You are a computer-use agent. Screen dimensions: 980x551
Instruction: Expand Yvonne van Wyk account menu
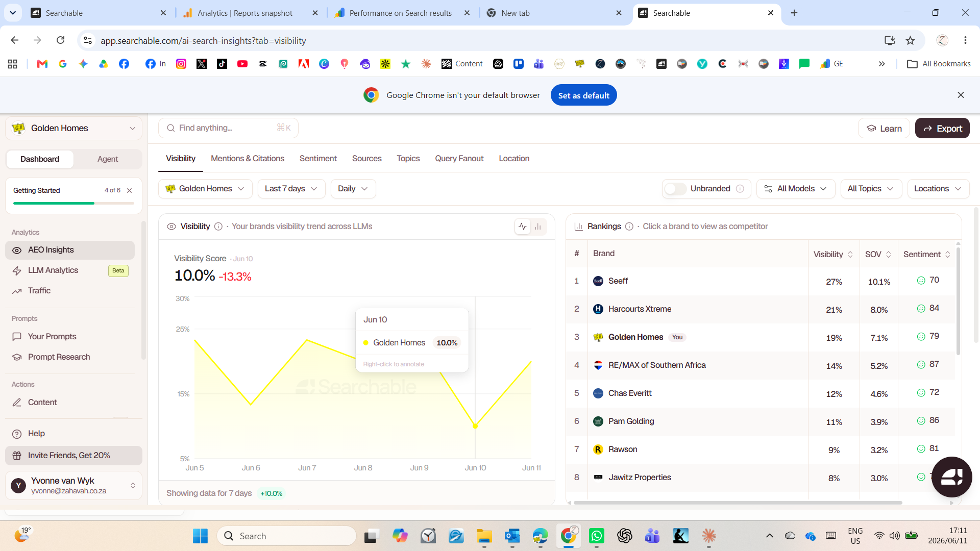(74, 485)
